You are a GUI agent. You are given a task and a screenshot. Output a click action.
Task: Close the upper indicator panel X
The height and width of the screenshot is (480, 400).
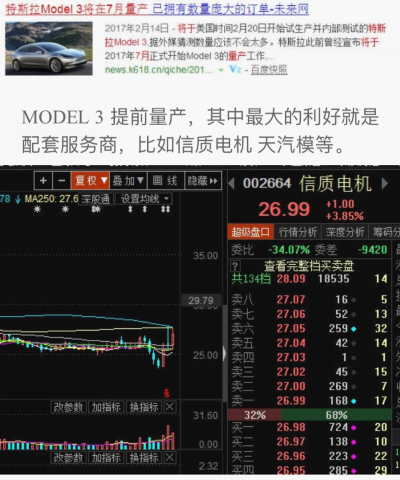(169, 407)
